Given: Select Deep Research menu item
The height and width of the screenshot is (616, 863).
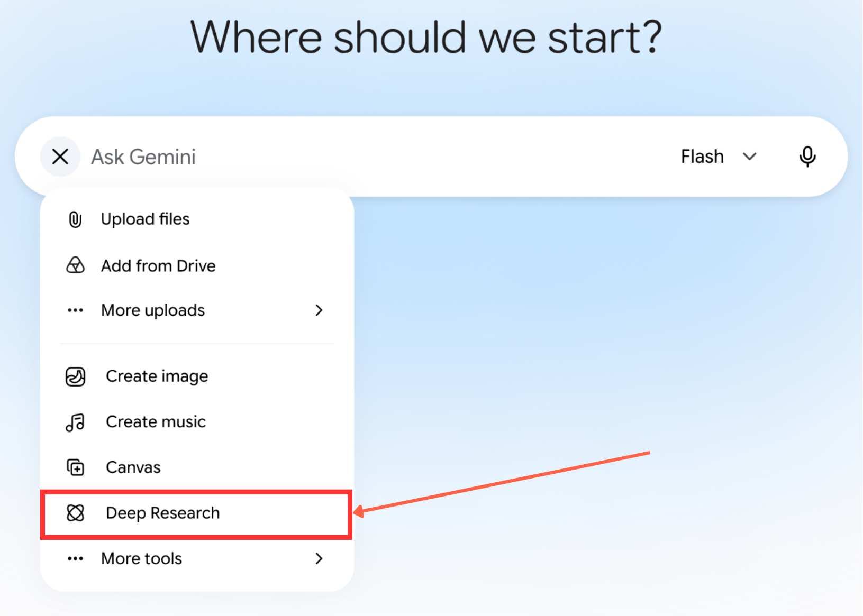Looking at the screenshot, I should pos(196,513).
